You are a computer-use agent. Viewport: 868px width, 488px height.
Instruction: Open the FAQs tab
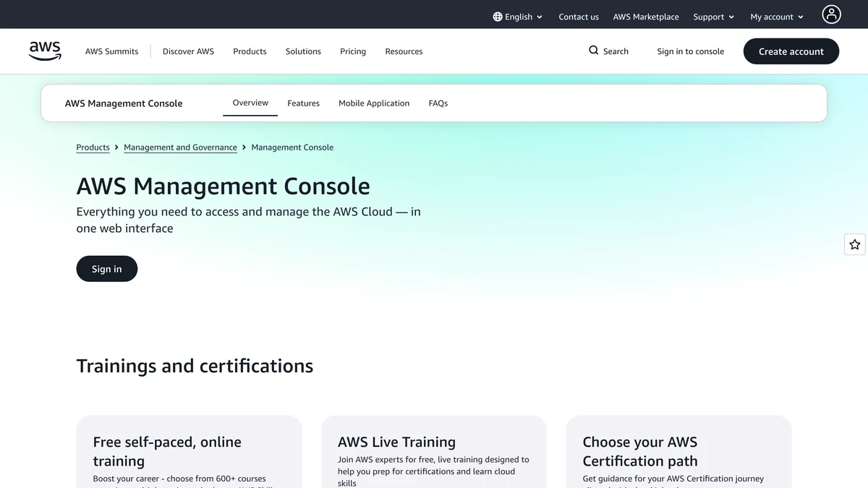pos(438,103)
